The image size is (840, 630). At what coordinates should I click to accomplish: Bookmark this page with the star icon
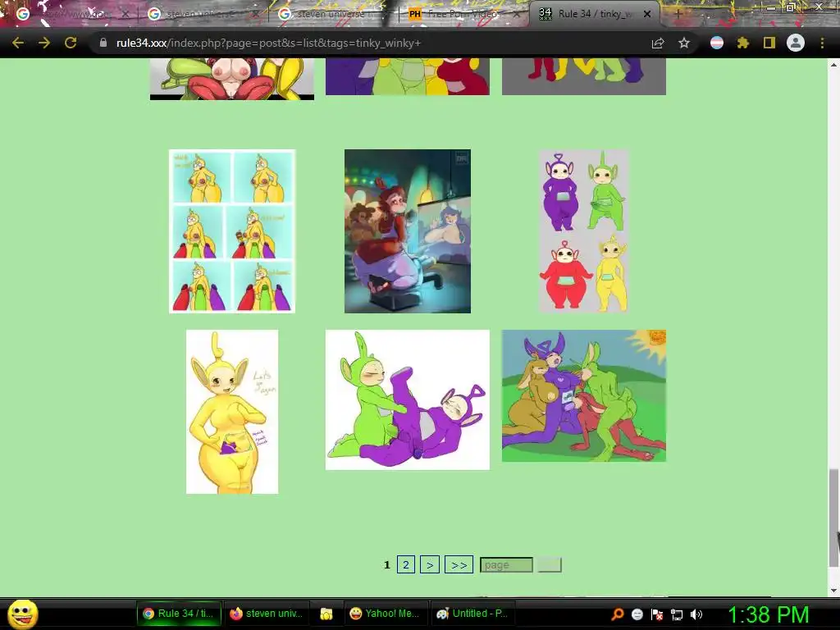[x=684, y=43]
